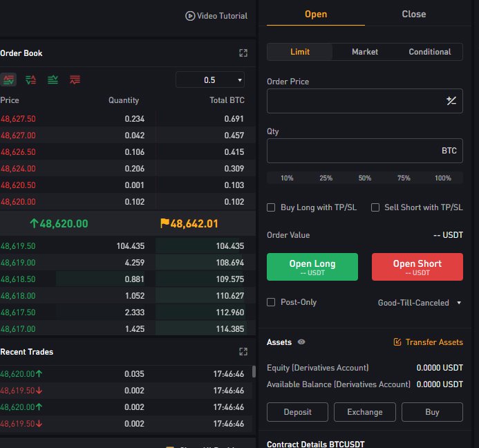Switch to the Close tab
Image resolution: width=479 pixels, height=448 pixels.
tap(413, 14)
